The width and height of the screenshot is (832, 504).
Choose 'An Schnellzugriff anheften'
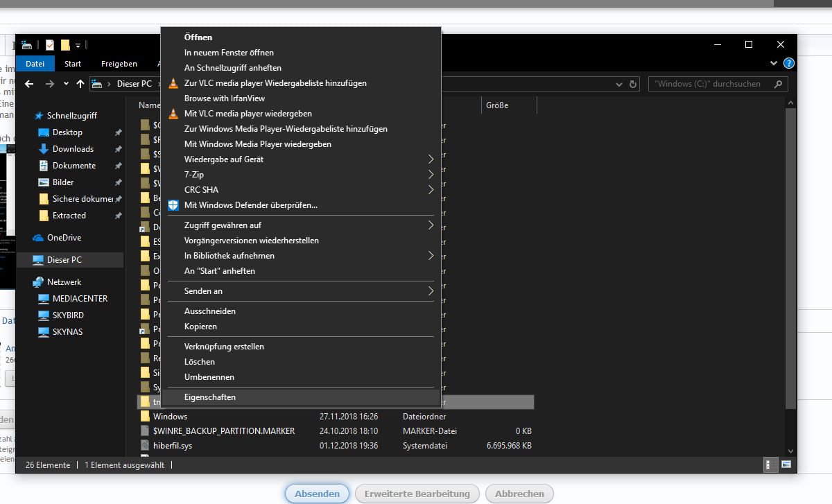click(300, 68)
